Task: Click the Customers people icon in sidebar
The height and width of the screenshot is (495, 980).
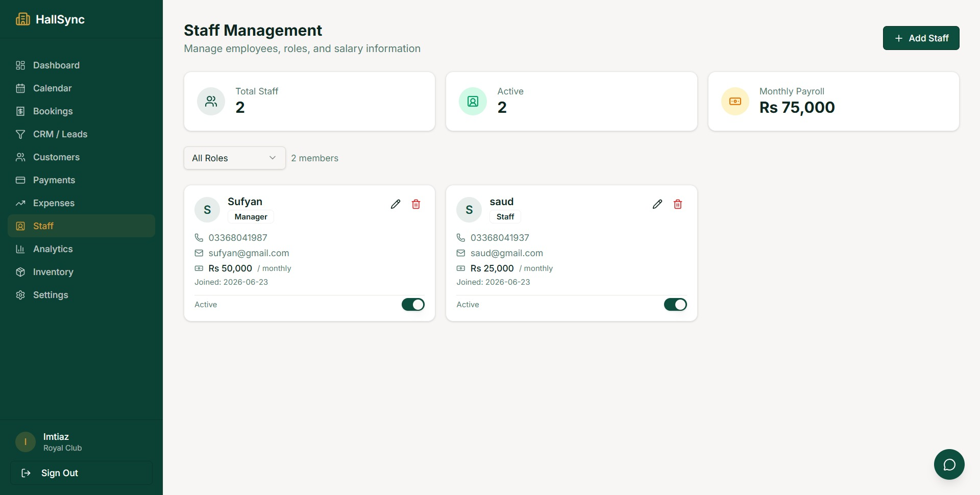Action: (20, 157)
